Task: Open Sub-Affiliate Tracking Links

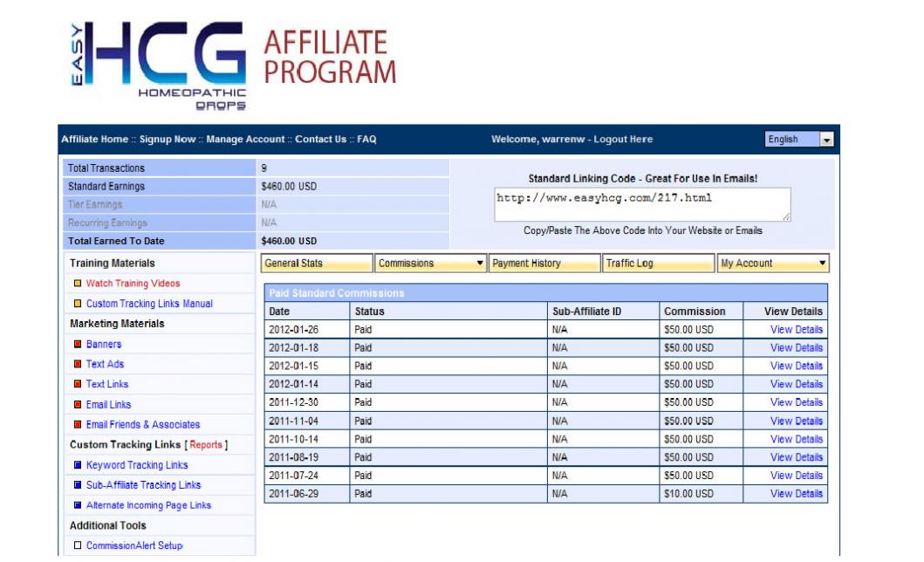Action: click(143, 485)
